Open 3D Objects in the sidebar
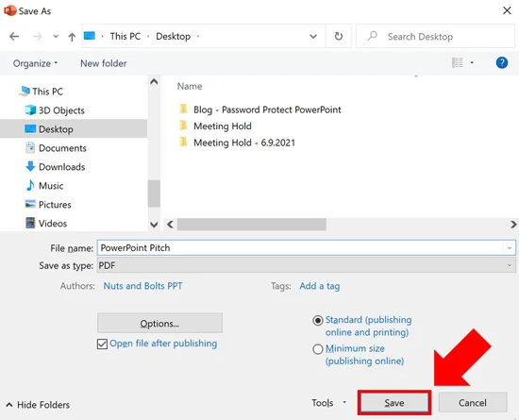Viewport: 519px width, 420px height. pyautogui.click(x=61, y=110)
